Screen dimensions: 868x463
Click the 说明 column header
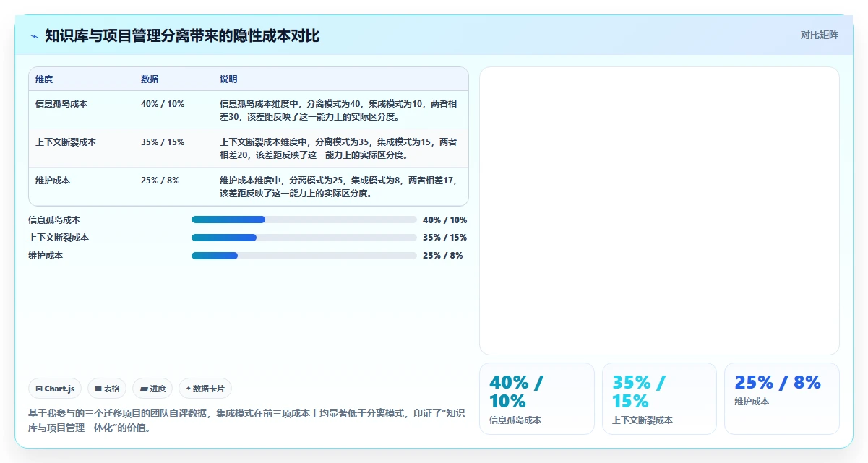coord(228,79)
